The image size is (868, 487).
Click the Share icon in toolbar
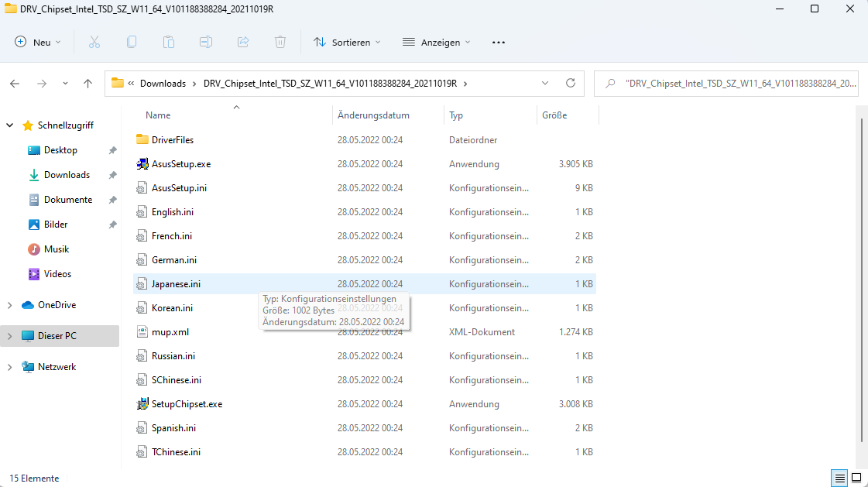point(243,42)
